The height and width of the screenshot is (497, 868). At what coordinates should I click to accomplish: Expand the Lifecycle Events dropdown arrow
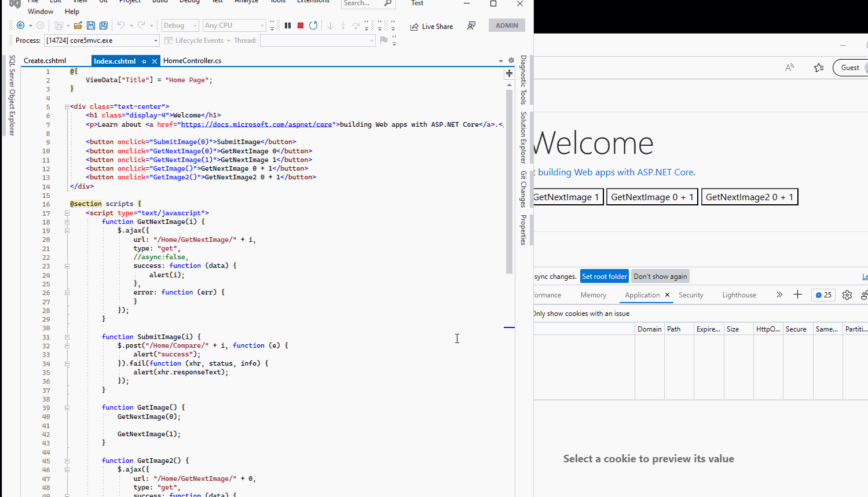pyautogui.click(x=228, y=41)
